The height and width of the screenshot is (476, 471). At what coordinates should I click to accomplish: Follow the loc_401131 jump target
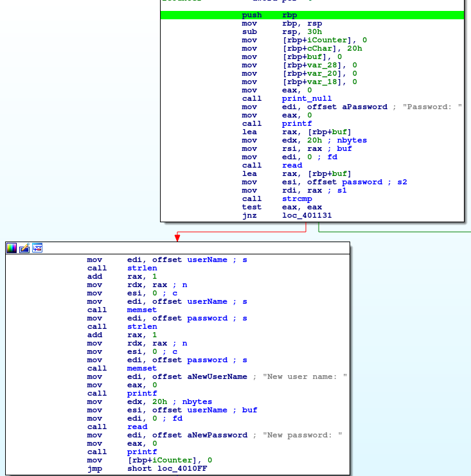tap(307, 216)
